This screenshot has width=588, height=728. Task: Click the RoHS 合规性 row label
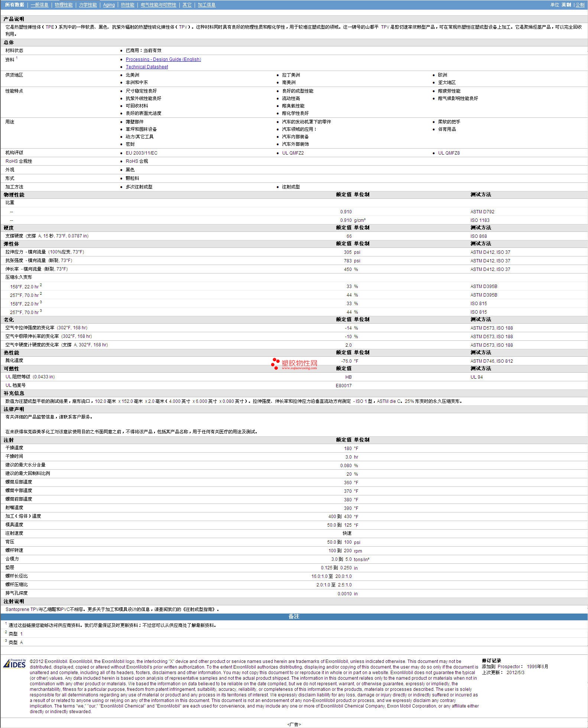tap(19, 161)
